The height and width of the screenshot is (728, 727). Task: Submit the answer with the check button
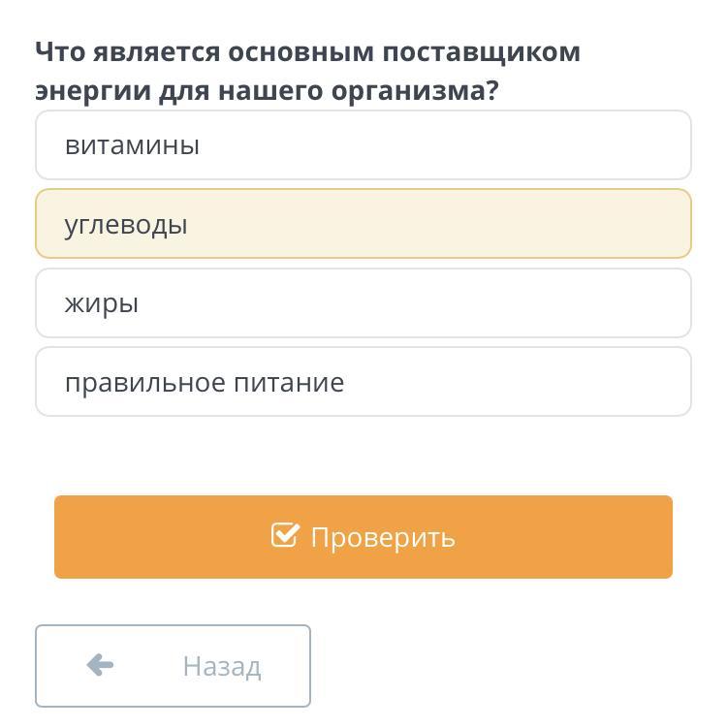coord(363,537)
